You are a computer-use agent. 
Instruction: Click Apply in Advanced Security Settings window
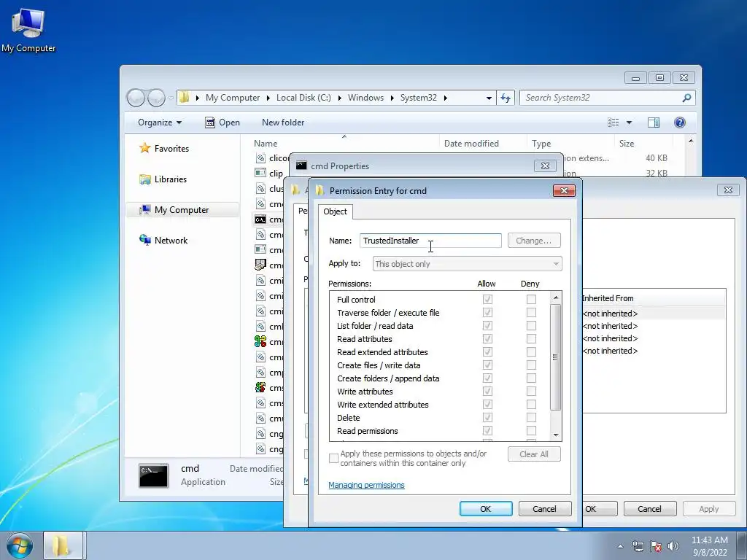(709, 508)
